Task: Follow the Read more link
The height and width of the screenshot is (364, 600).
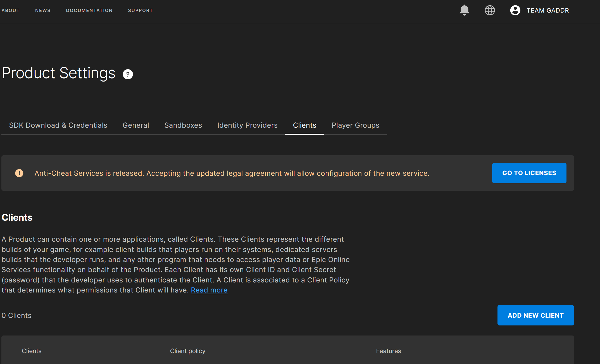Action: point(209,290)
